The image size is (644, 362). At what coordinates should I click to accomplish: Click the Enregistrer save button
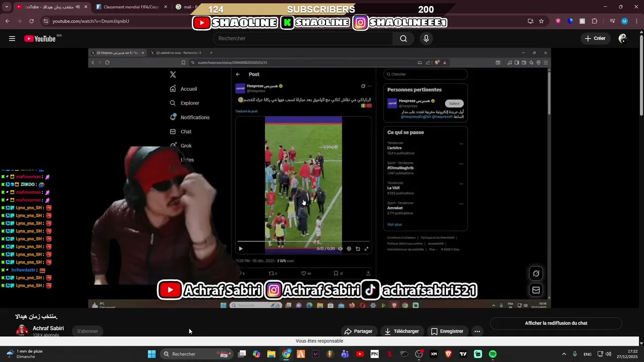coord(447,331)
